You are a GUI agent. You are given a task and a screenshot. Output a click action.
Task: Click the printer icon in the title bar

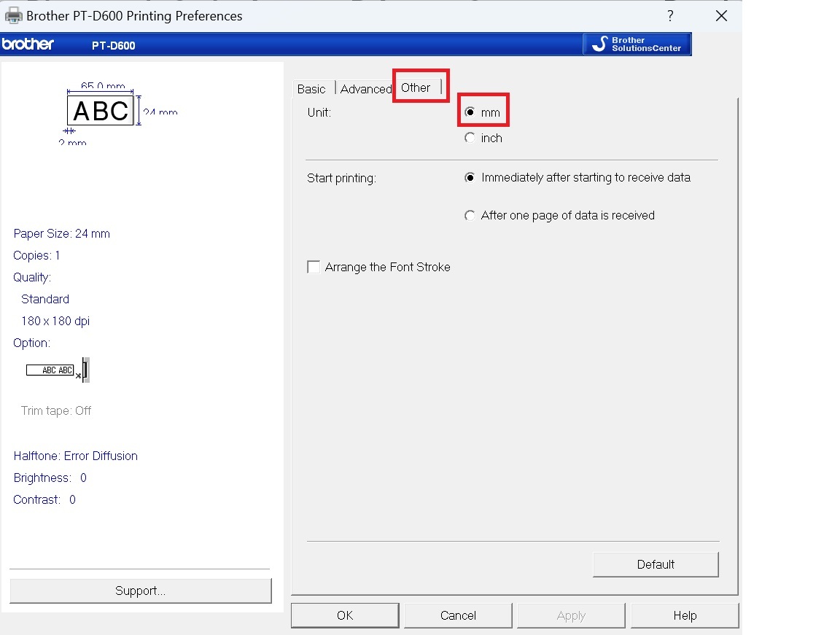click(13, 15)
